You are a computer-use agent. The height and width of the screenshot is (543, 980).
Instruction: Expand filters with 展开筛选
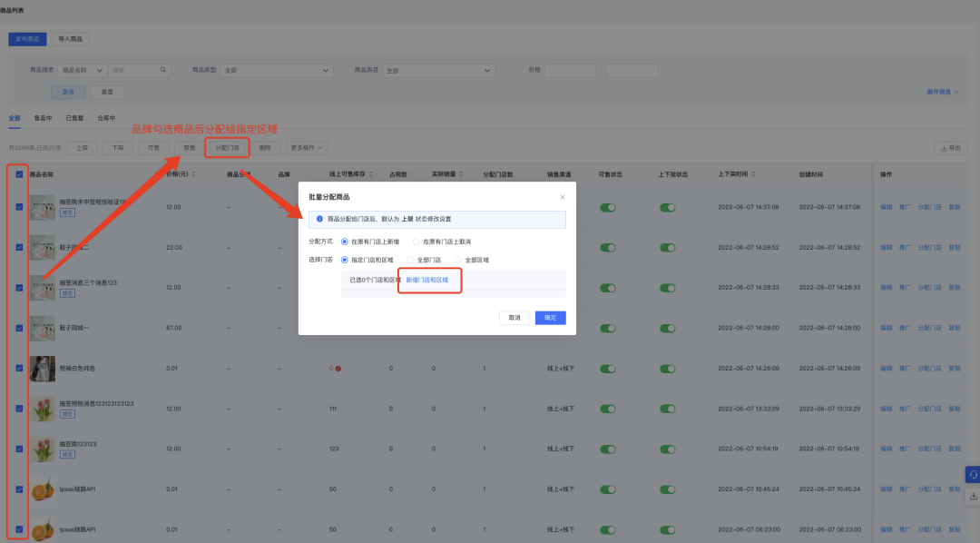click(942, 92)
